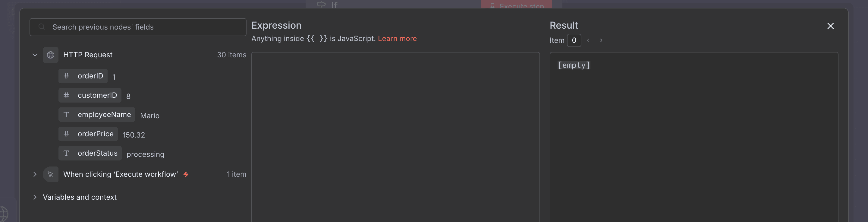Image resolution: width=868 pixels, height=222 pixels.
Task: Select the orderStatus field pill
Action: tap(90, 153)
